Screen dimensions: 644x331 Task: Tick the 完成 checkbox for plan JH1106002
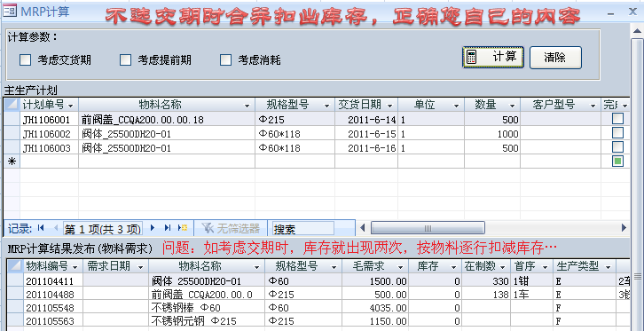coord(617,133)
